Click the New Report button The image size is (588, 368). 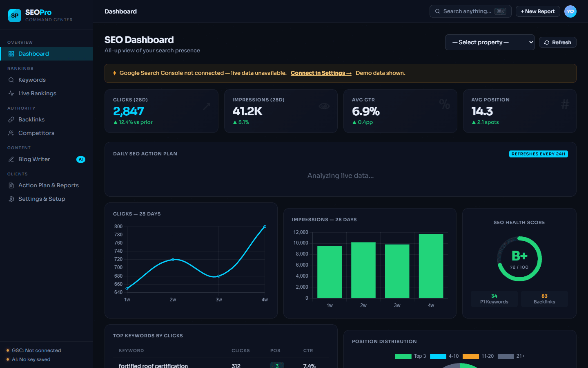pyautogui.click(x=538, y=11)
